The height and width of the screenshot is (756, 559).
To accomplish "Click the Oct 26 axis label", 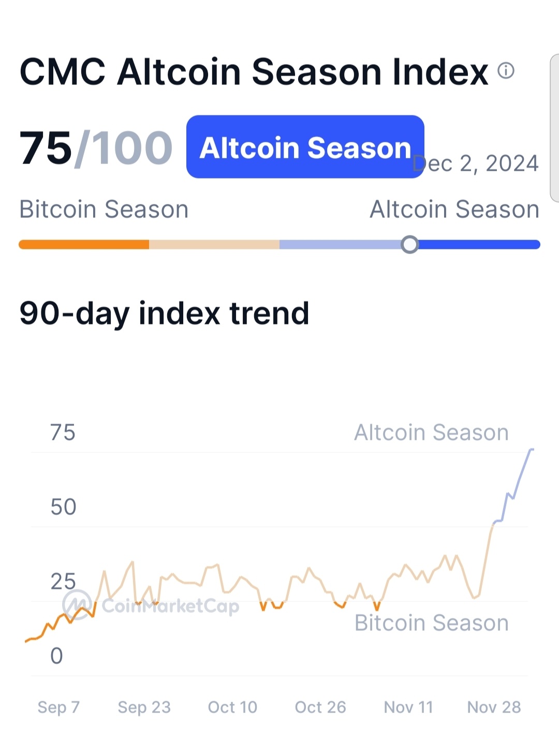I will pos(320,707).
